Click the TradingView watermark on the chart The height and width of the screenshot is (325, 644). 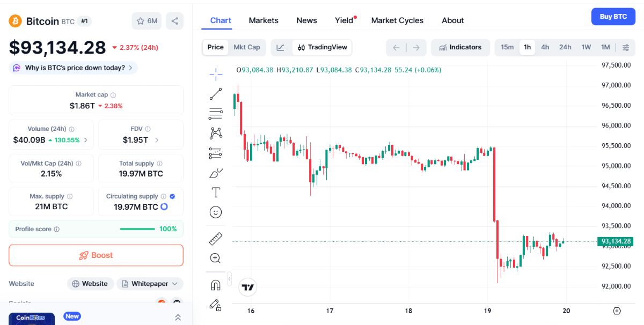pos(247,287)
